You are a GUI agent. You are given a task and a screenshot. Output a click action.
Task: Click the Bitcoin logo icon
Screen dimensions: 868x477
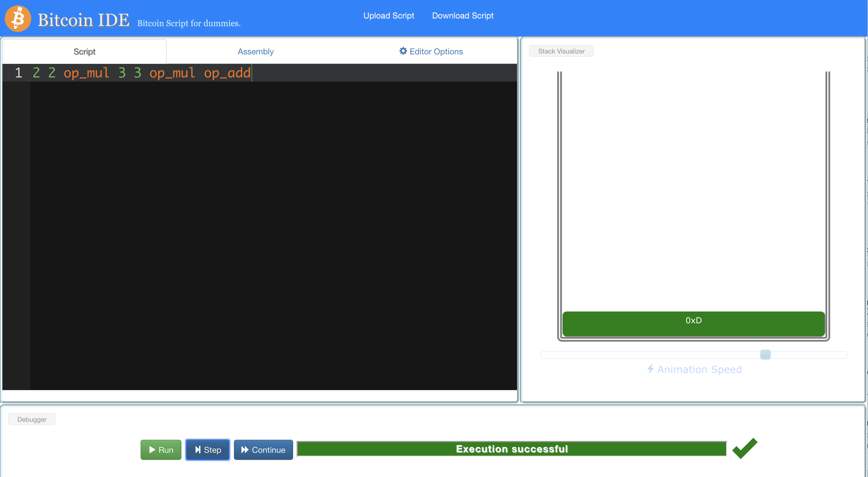[18, 19]
